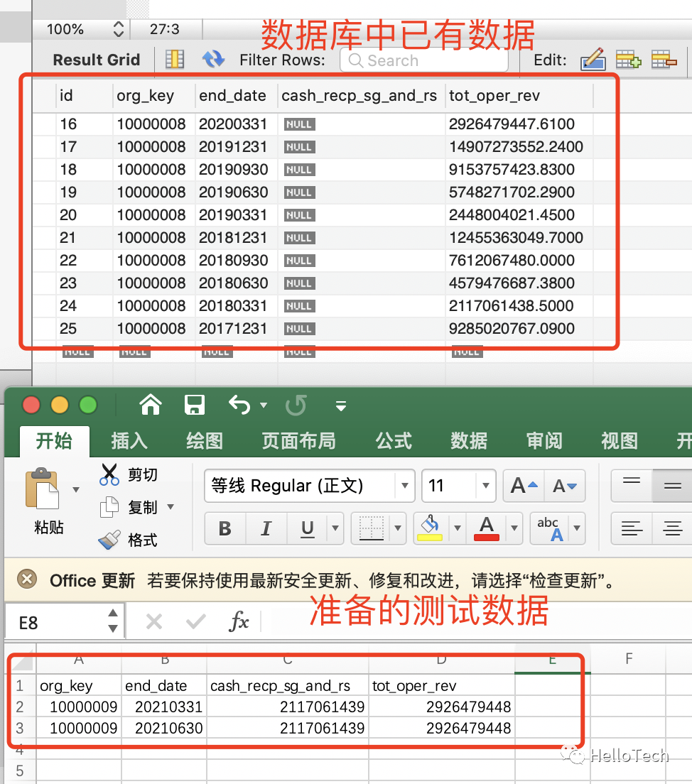Switch to the 数据 tab
The width and height of the screenshot is (692, 784).
click(x=469, y=441)
